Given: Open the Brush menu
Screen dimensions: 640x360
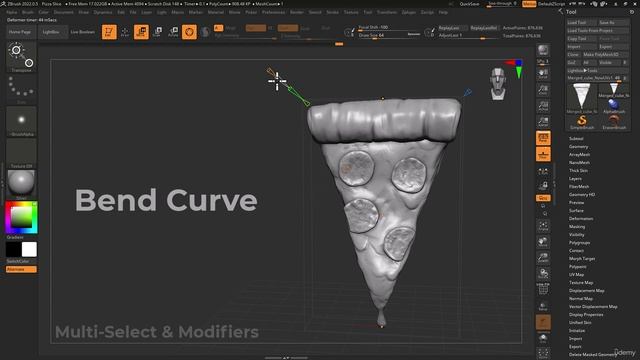Looking at the screenshot, I should pos(28,12).
